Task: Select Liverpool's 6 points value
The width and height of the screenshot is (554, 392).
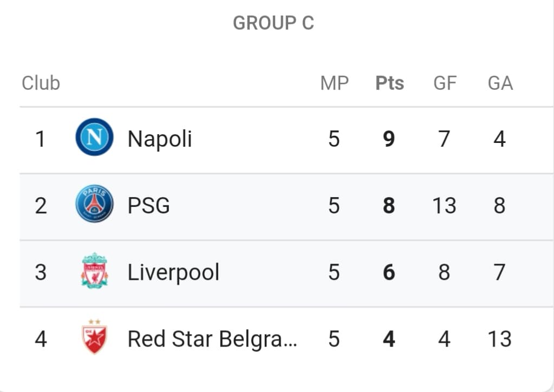Action: [389, 272]
